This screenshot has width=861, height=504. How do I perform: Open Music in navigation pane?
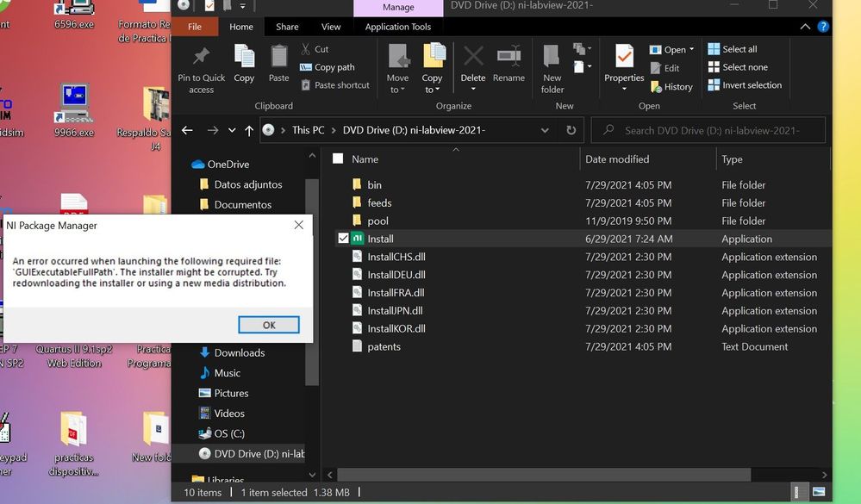click(227, 373)
